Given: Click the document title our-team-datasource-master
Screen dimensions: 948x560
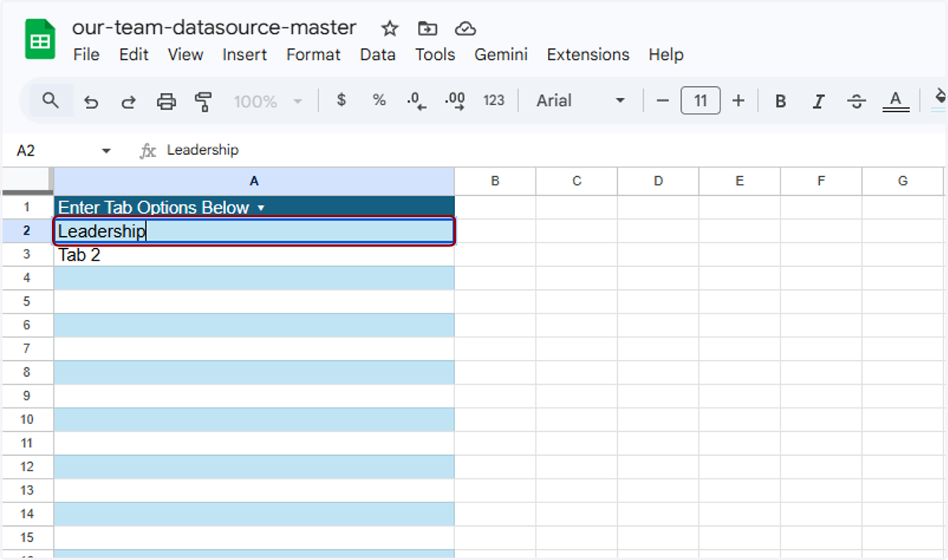Looking at the screenshot, I should pyautogui.click(x=214, y=28).
